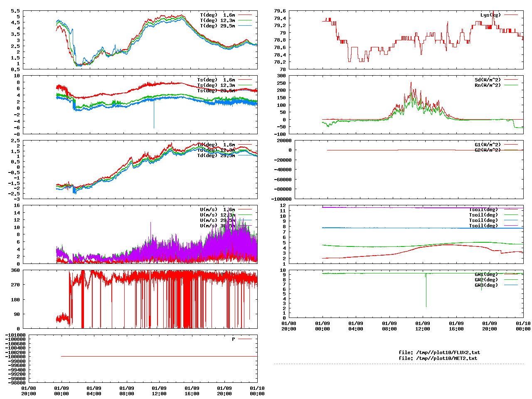Click "01/09 12:00" label below the pressure plot
The width and height of the screenshot is (532, 399).
tap(159, 391)
